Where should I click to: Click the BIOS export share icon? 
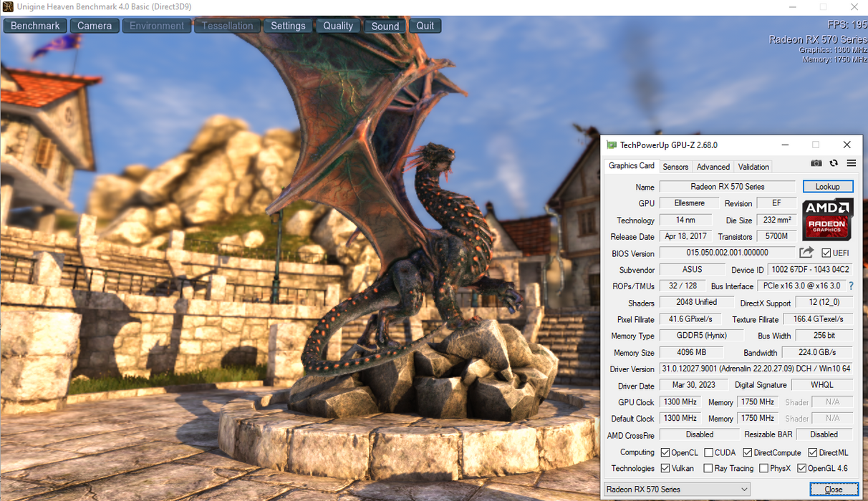806,253
